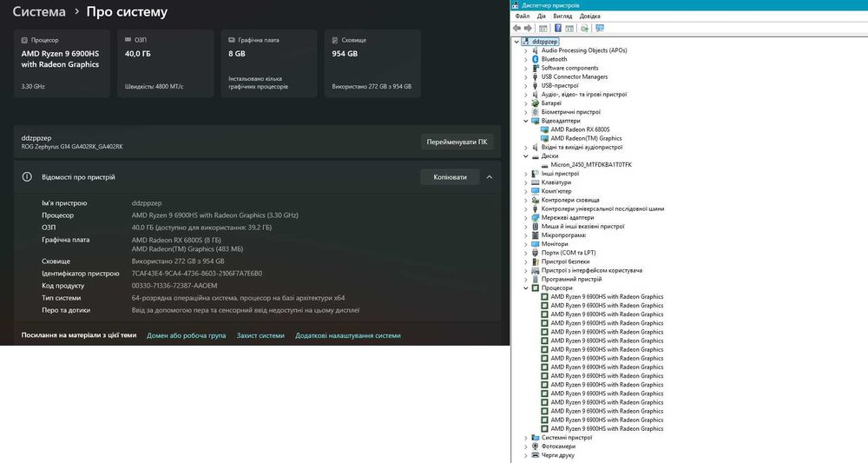Select the Аудіо-, відео- та ігрові пристрої category
The width and height of the screenshot is (868, 463).
(584, 94)
